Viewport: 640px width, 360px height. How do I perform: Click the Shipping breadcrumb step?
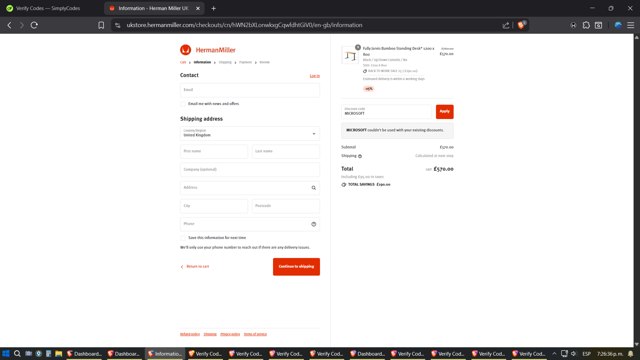[x=225, y=62]
